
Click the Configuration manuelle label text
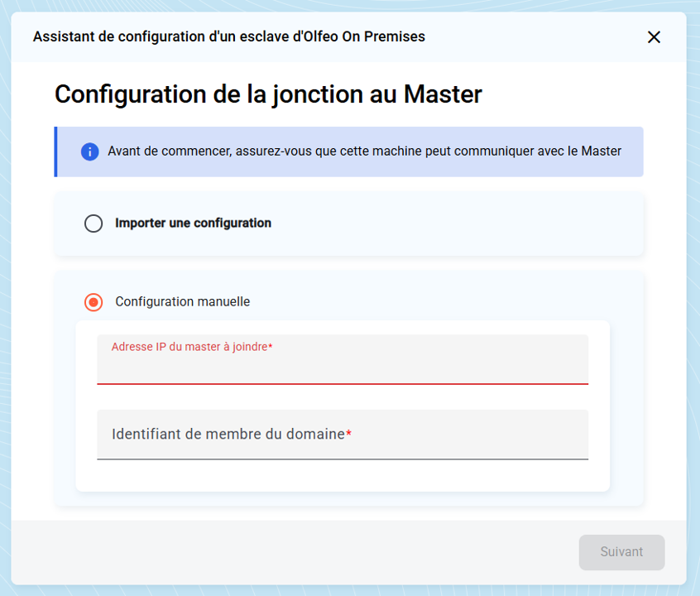click(182, 301)
